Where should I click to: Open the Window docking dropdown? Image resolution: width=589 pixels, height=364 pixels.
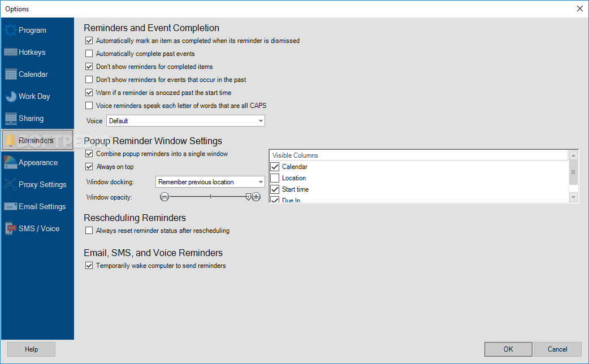[x=210, y=182]
